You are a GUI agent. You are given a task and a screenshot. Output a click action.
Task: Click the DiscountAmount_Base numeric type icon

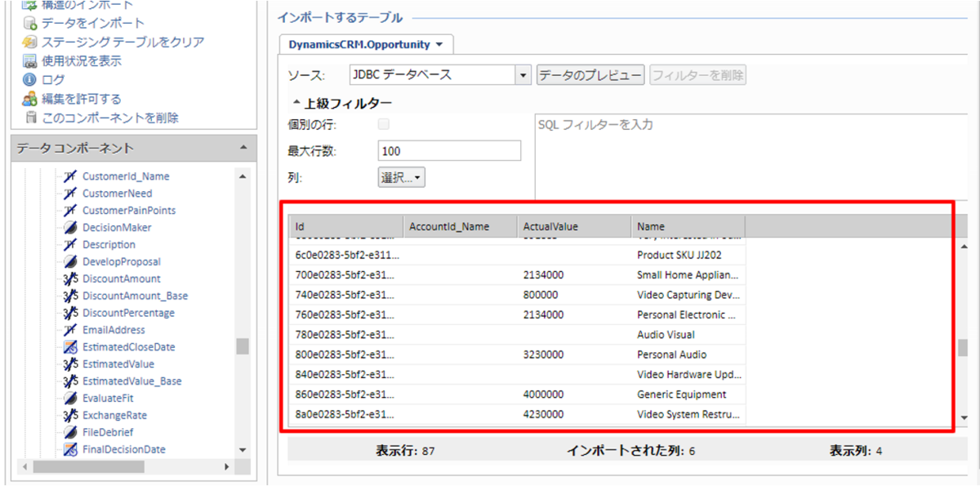coord(70,297)
